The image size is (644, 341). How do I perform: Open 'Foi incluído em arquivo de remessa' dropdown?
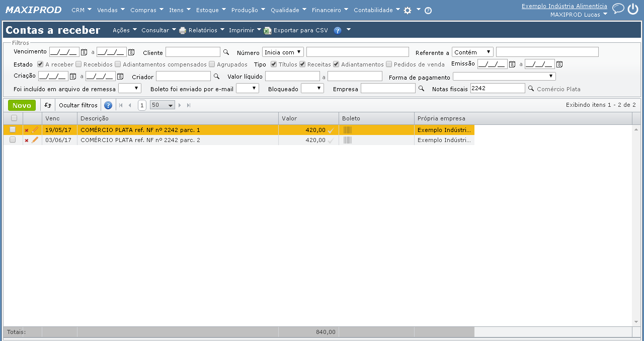click(x=130, y=89)
